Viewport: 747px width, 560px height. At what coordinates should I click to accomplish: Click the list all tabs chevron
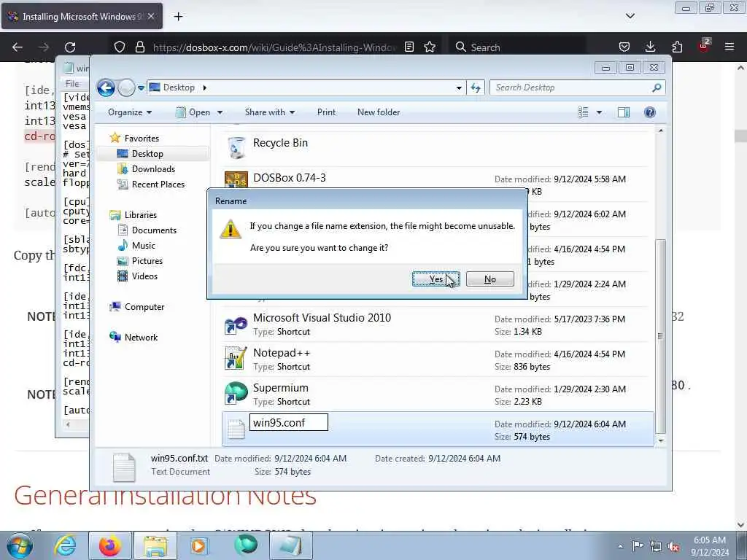[630, 16]
